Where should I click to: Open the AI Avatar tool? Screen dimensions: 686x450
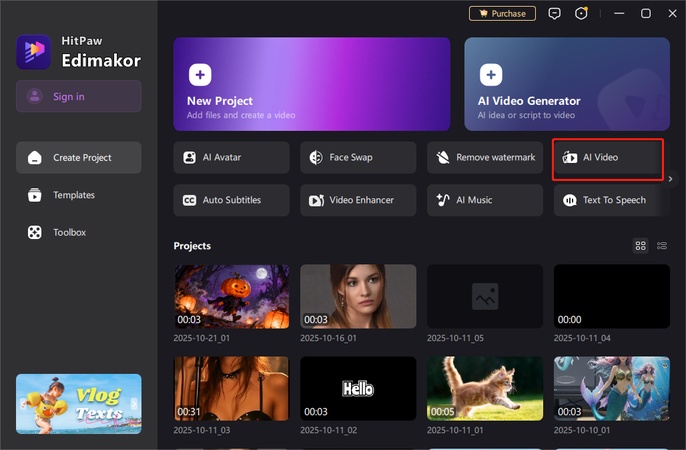click(x=231, y=158)
